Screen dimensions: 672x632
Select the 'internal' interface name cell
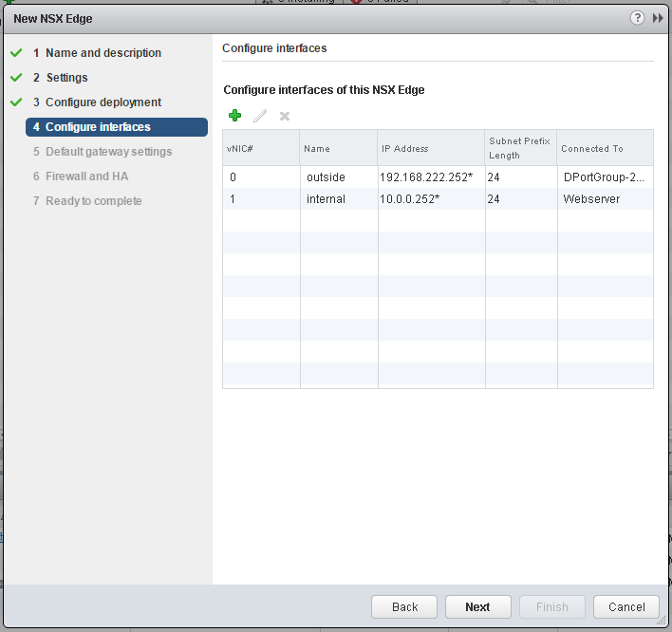point(339,199)
